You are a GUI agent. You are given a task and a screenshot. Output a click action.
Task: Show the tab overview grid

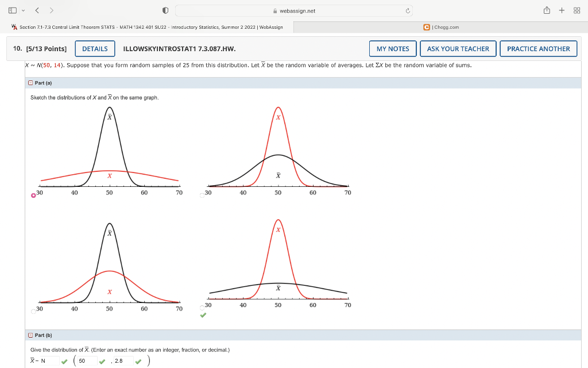point(576,10)
